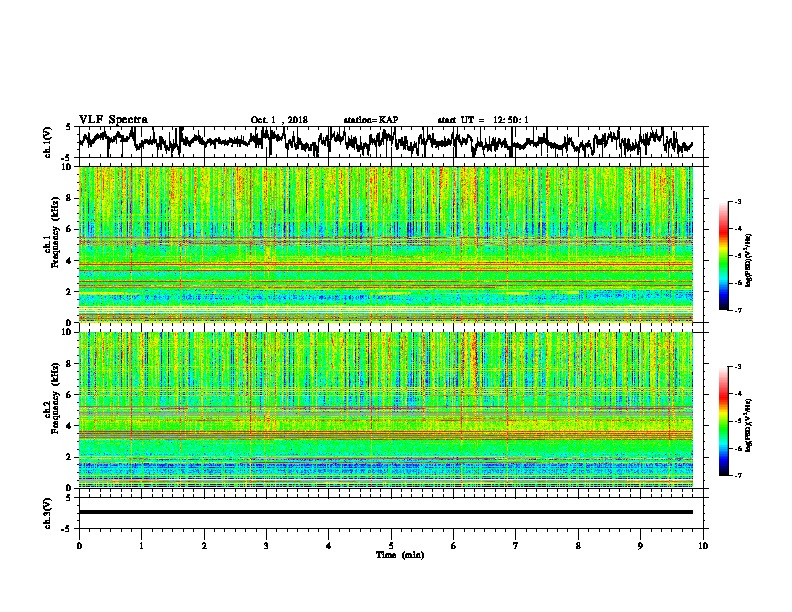Click time axis tick label "10" at the right end
Screen dimensions: 792x612
click(x=703, y=546)
